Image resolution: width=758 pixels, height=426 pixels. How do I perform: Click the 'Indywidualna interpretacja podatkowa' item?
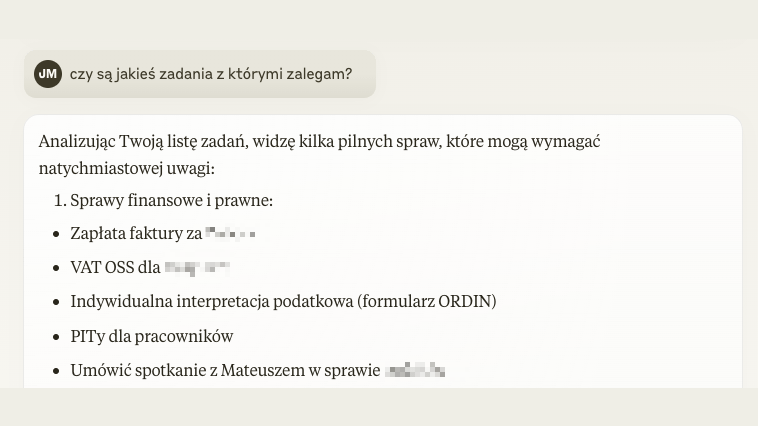(x=283, y=301)
